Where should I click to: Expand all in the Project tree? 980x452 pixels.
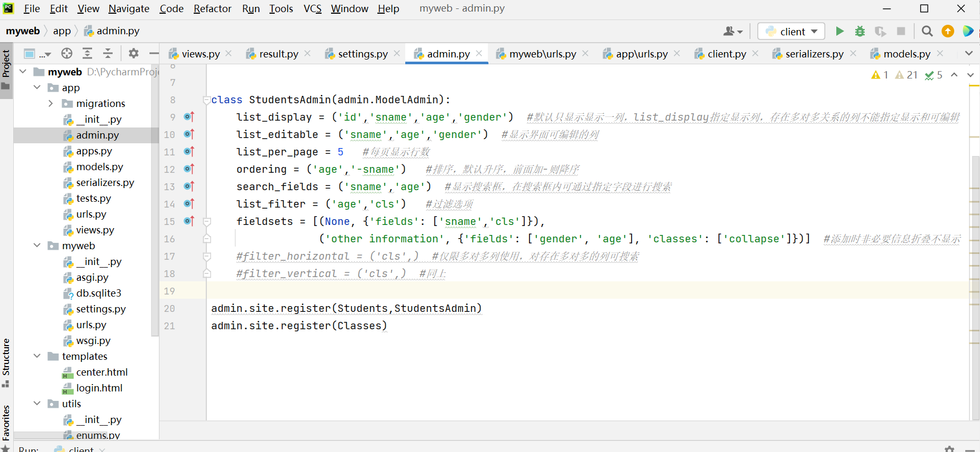click(x=87, y=53)
